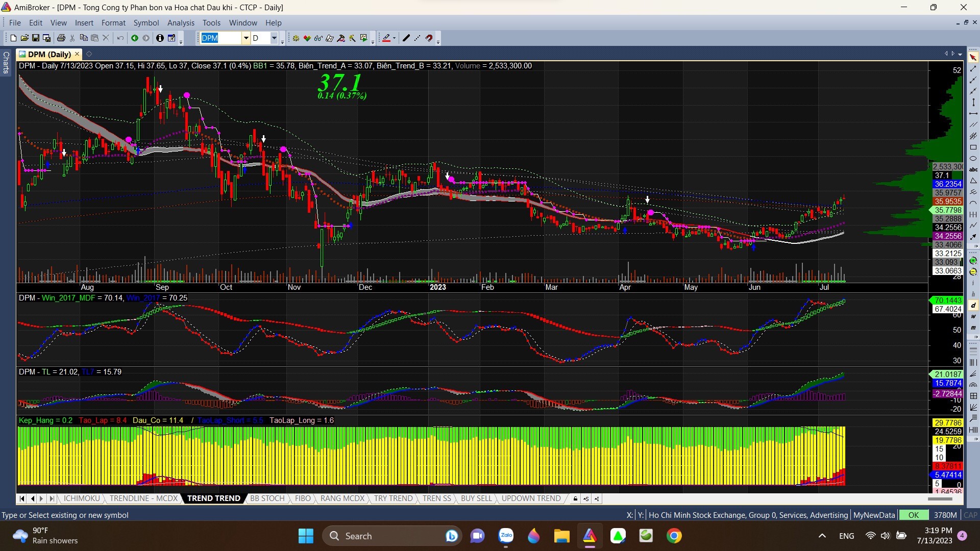Select the ellipse drawing tool

coord(973,158)
